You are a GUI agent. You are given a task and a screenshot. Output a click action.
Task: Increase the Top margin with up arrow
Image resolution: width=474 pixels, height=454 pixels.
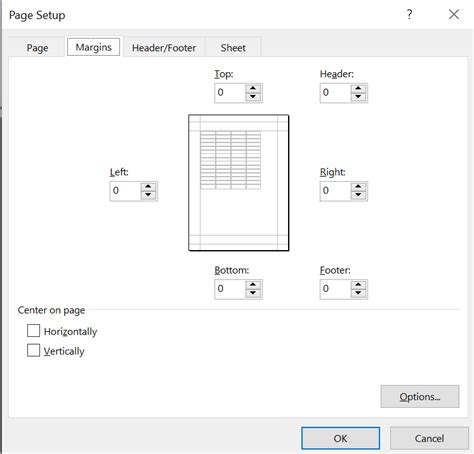click(253, 89)
